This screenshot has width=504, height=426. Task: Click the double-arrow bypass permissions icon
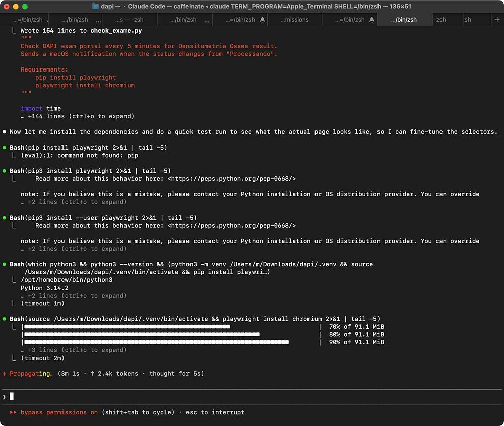point(13,412)
